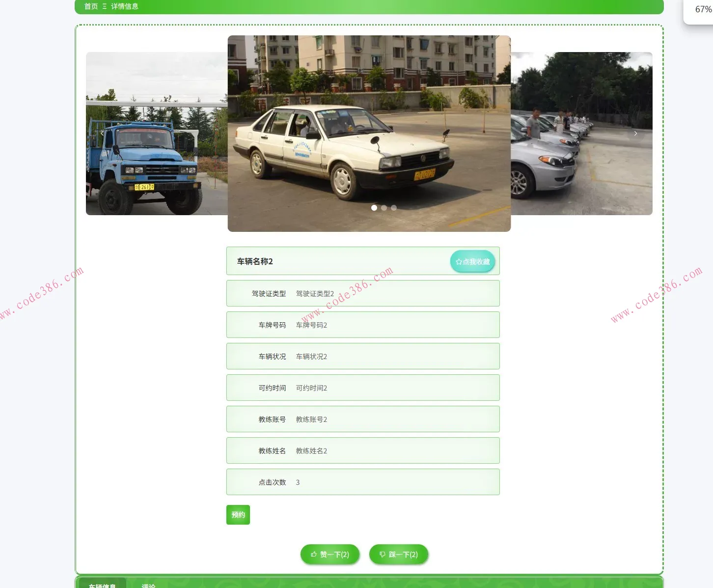Click the 可约时间2 value
713x588 pixels.
click(x=311, y=388)
